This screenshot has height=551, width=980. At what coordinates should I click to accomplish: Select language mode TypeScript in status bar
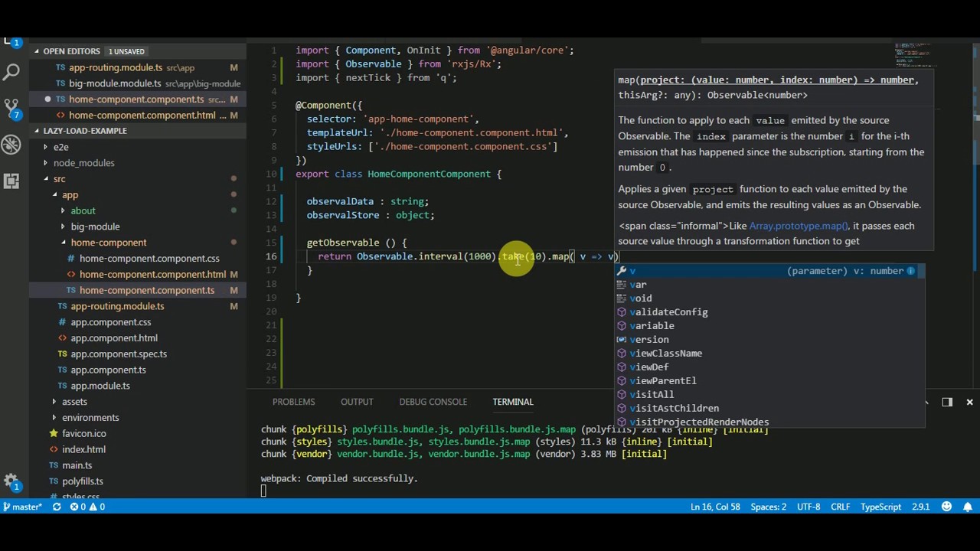[x=880, y=507]
